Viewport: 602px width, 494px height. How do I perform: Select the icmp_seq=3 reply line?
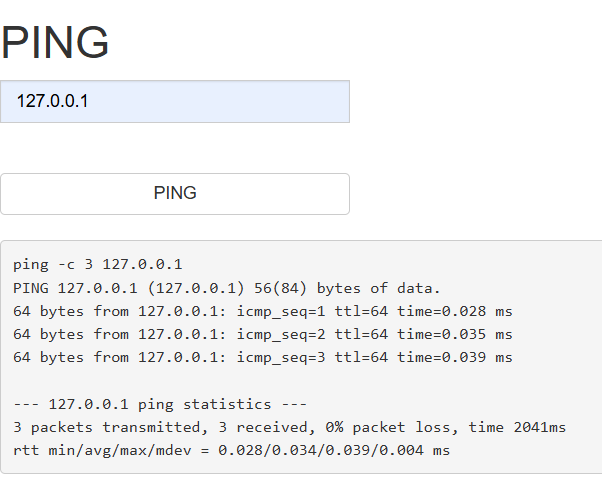pyautogui.click(x=263, y=357)
